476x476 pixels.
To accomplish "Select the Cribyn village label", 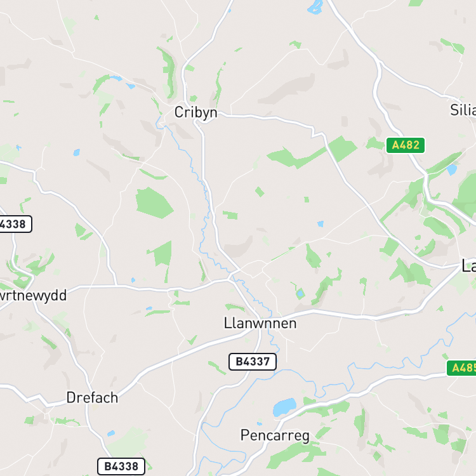I will (x=196, y=112).
